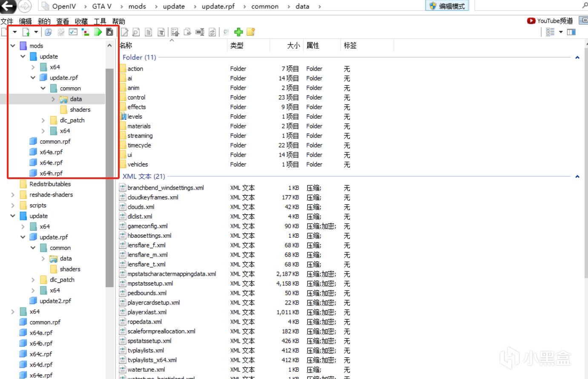
Task: Open the dropdown beside the new-file icon
Action: pos(15,32)
